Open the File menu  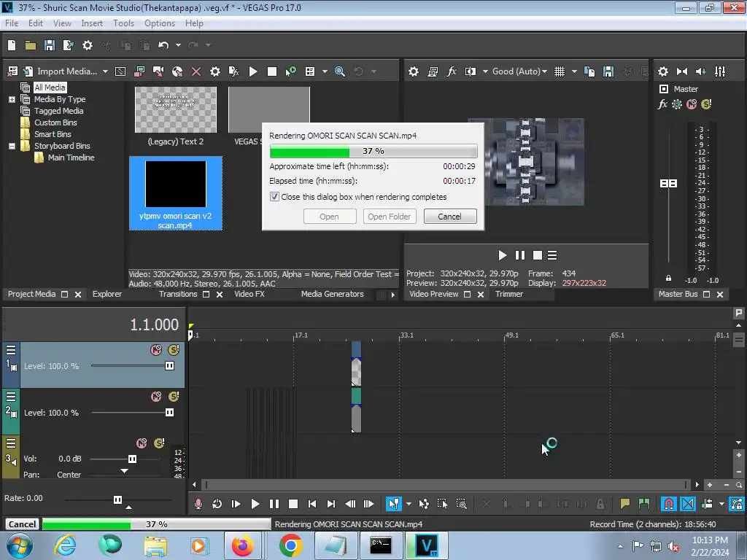pyautogui.click(x=12, y=23)
